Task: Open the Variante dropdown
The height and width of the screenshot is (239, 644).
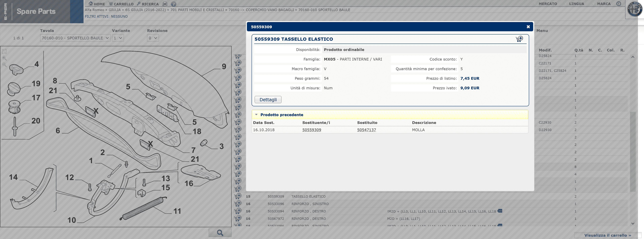Action: point(118,38)
